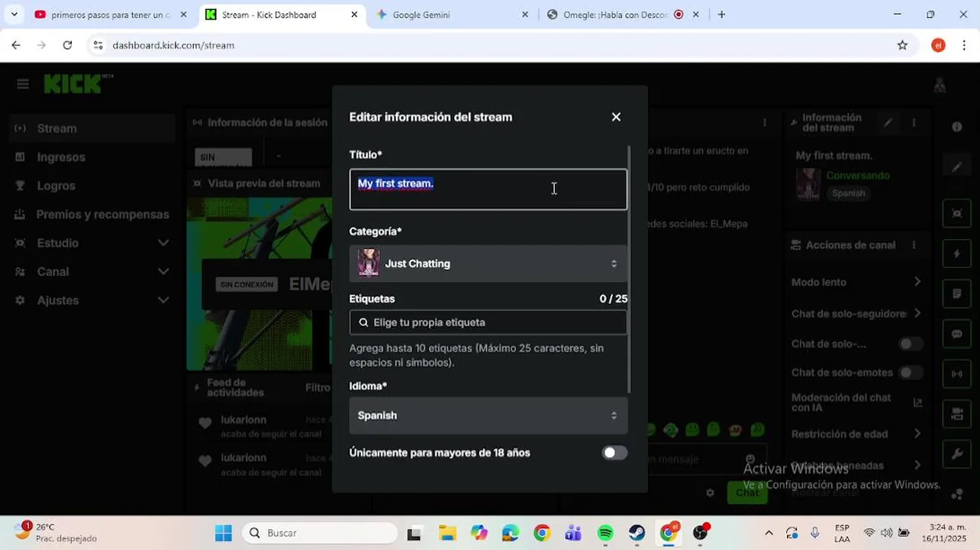
Task: Reload the page
Action: (67, 45)
